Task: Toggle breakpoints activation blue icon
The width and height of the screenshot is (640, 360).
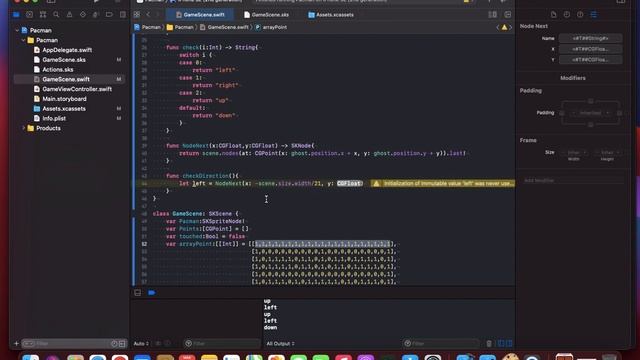Action: (x=151, y=293)
